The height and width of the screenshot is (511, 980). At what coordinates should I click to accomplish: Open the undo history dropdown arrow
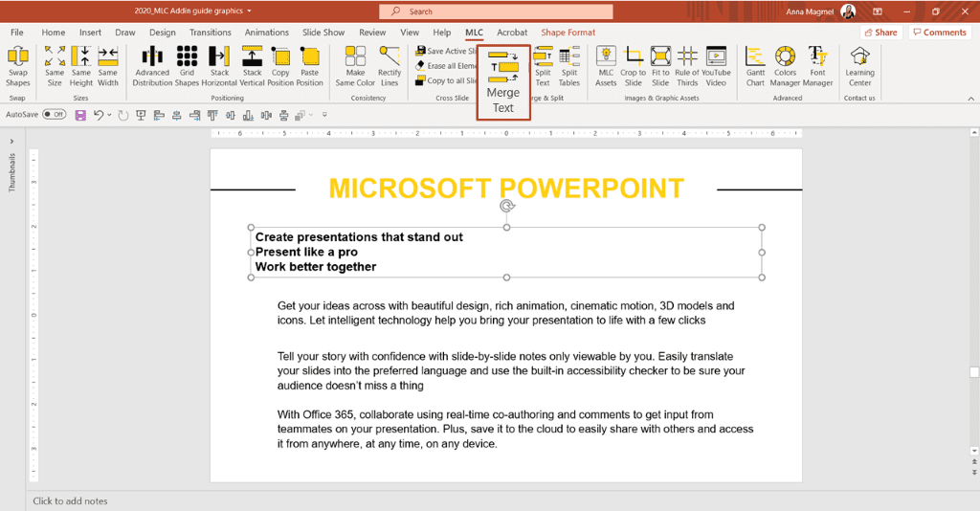coord(109,115)
